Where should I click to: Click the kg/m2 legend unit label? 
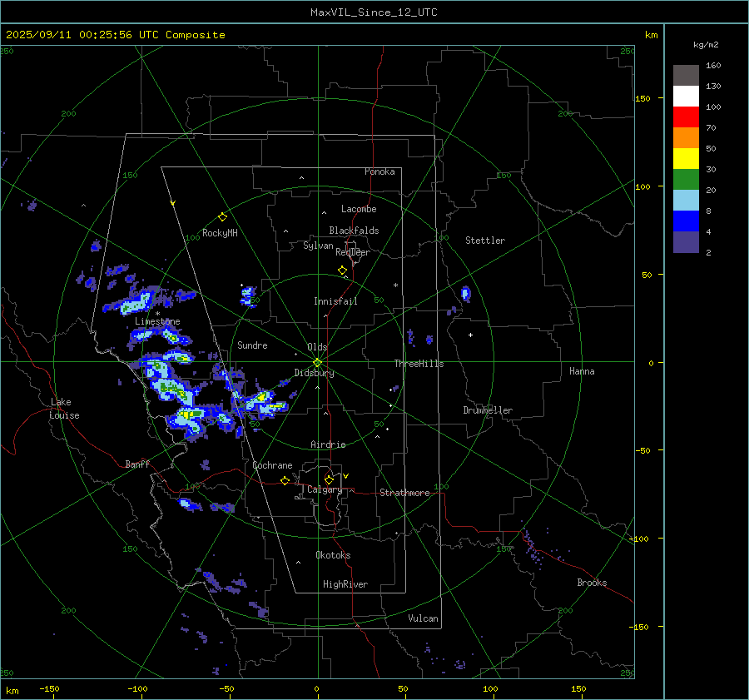706,44
